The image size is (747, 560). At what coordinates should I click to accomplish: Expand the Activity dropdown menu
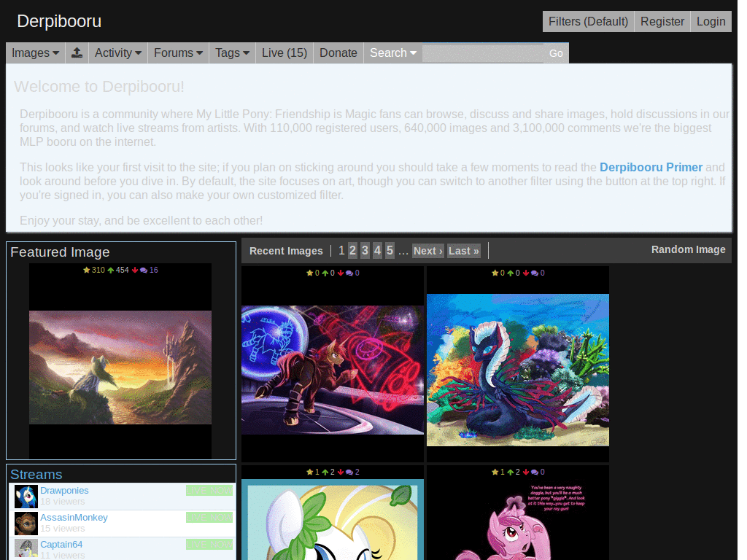[117, 52]
